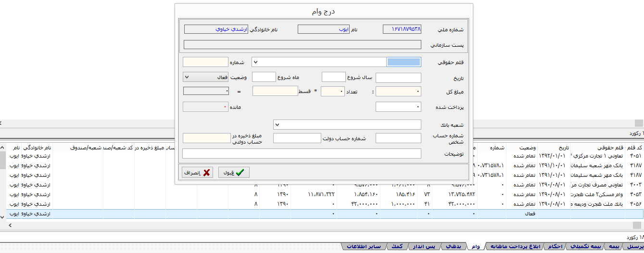The width and height of the screenshot is (644, 253).
Task: Select grid row with code ۴۰۵۶ بانک ملت
Action: (x=324, y=204)
